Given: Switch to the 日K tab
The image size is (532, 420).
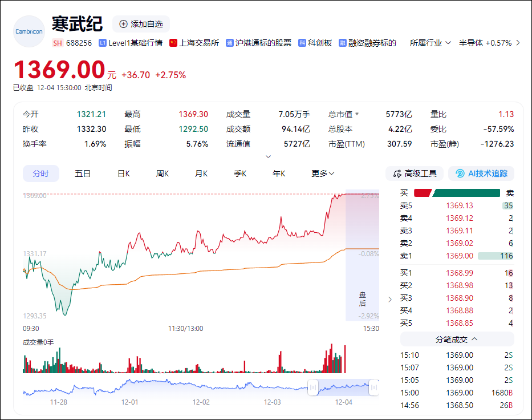Looking at the screenshot, I should [x=124, y=173].
